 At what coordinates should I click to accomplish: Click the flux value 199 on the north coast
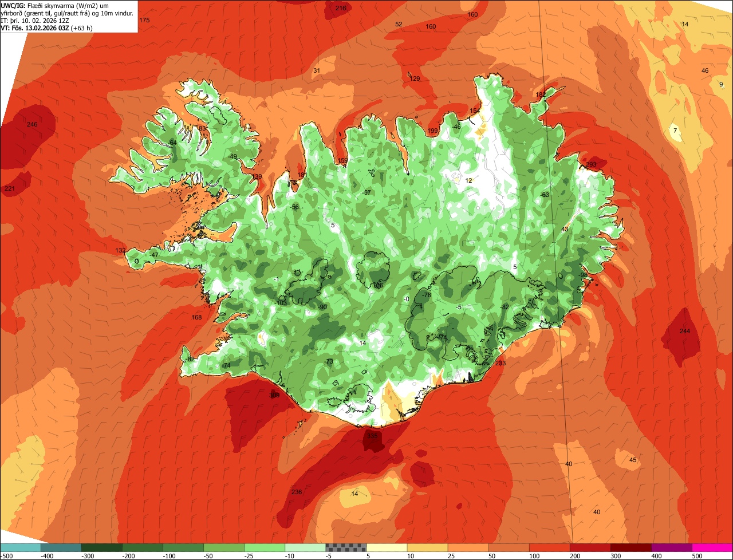(x=433, y=131)
